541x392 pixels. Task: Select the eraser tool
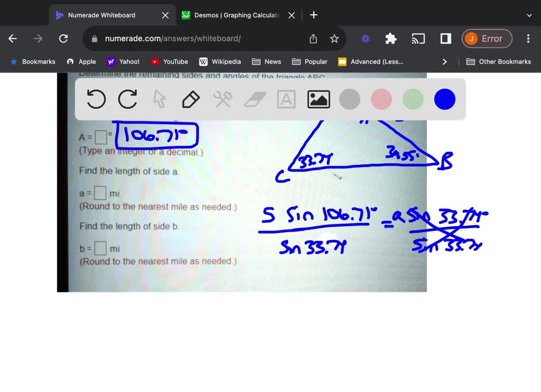click(254, 99)
